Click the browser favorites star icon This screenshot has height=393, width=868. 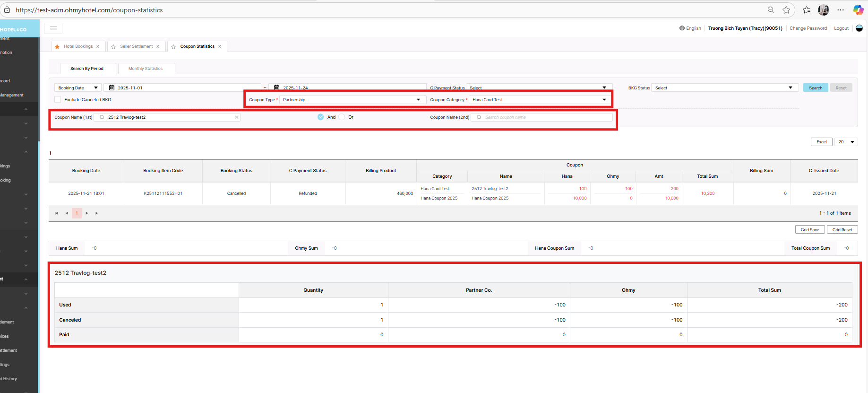786,10
